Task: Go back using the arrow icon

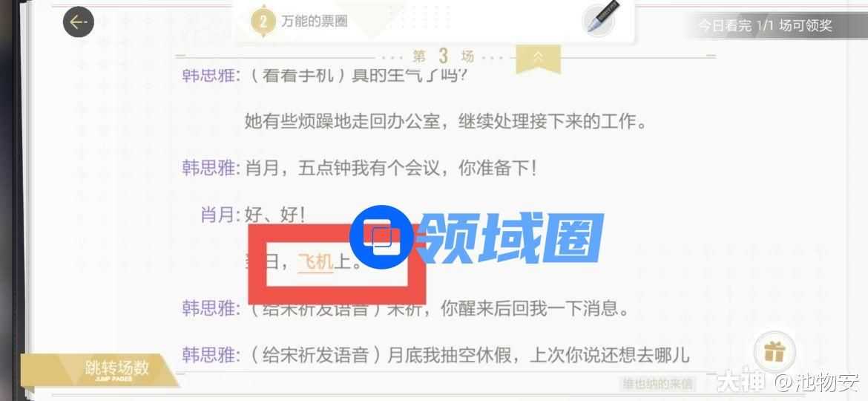Action: pos(78,22)
